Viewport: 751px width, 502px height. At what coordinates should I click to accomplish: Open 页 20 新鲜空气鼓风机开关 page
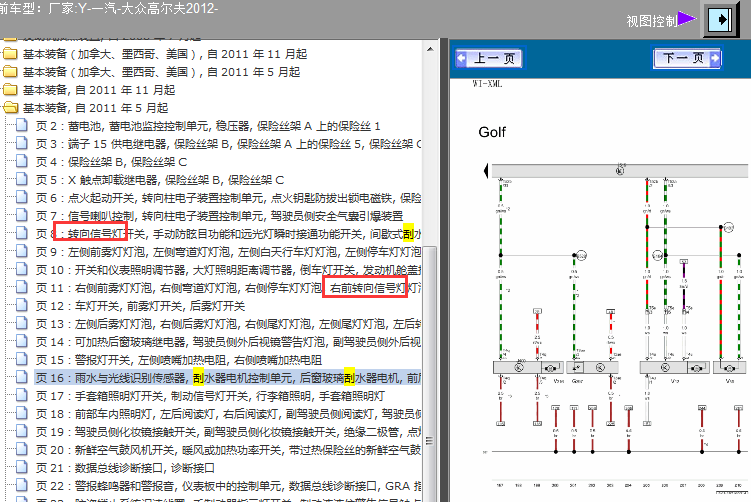(x=228, y=450)
